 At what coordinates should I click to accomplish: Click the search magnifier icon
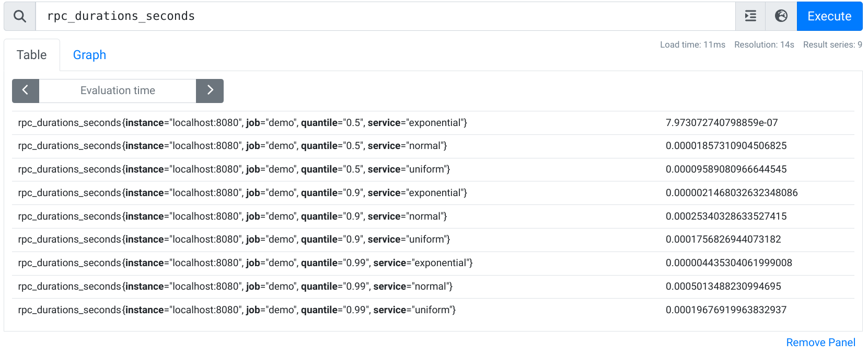[x=19, y=16]
